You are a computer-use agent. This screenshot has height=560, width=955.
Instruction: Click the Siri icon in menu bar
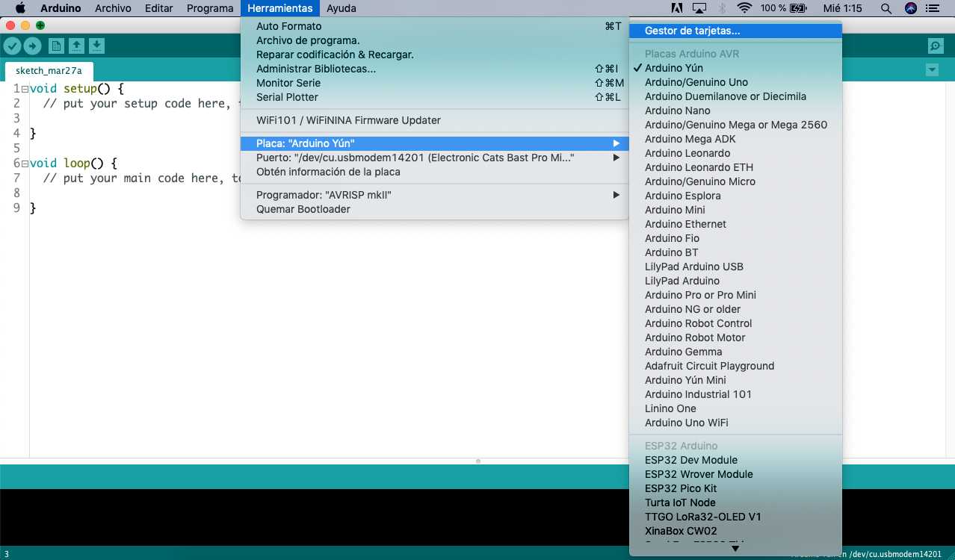(x=910, y=8)
